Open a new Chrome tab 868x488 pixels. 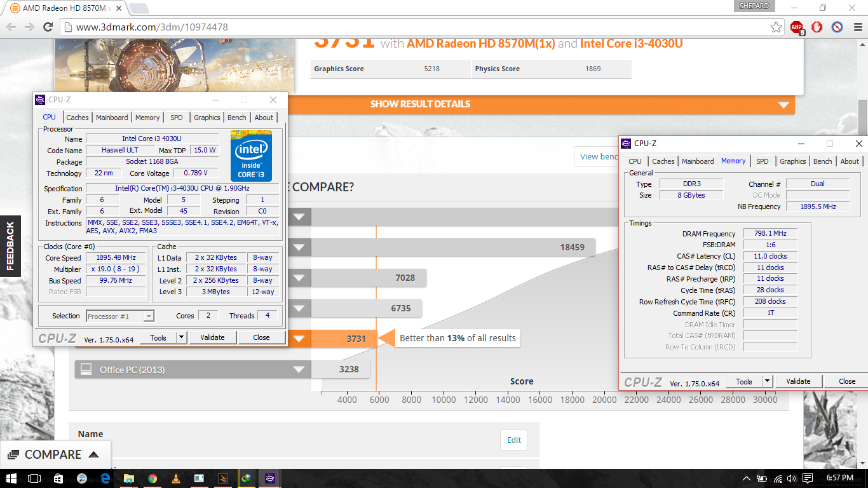[139, 8]
